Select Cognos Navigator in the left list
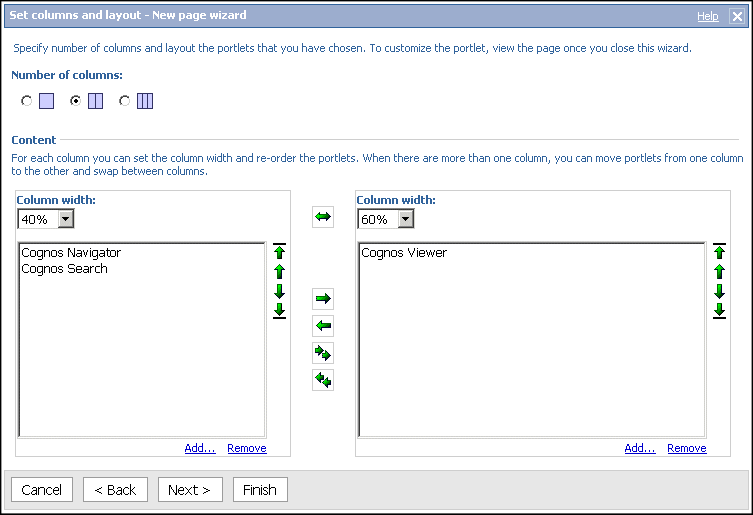The image size is (753, 515). click(x=71, y=253)
